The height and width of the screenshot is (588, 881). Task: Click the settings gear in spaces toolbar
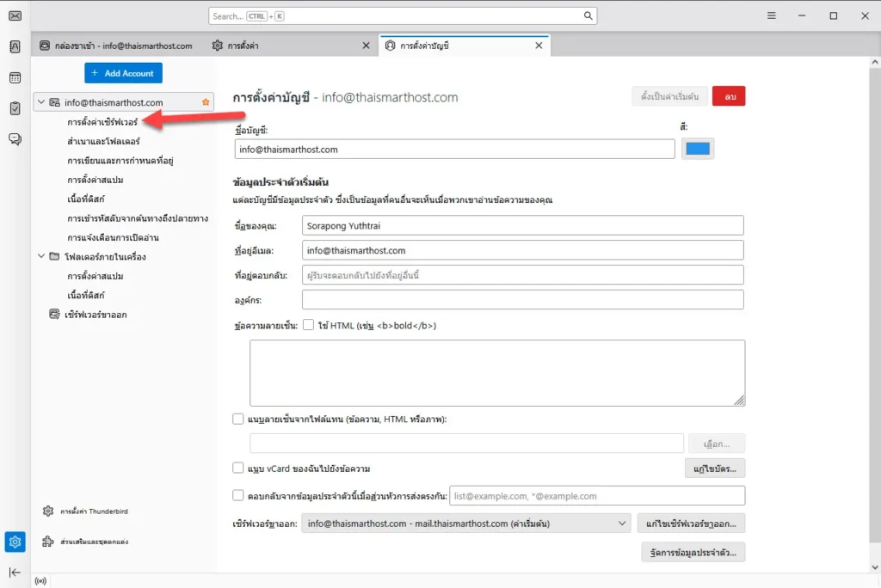(15, 542)
